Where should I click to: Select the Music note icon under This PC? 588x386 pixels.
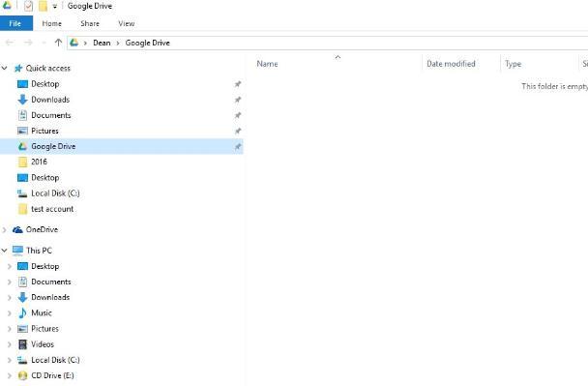pos(22,312)
